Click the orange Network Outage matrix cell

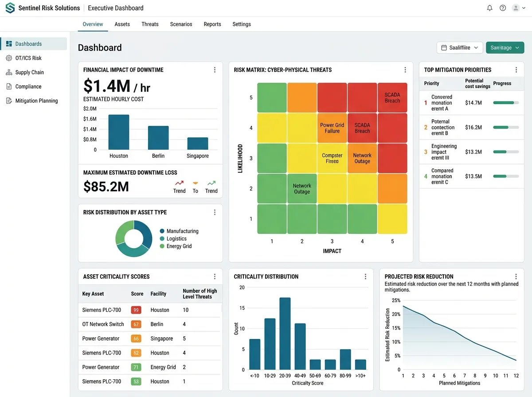[362, 158]
